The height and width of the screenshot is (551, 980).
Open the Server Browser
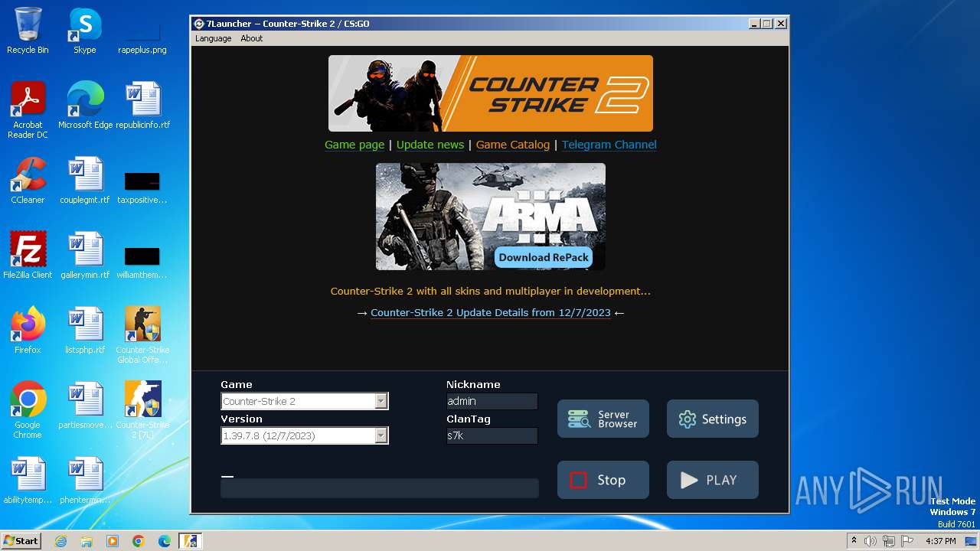603,419
